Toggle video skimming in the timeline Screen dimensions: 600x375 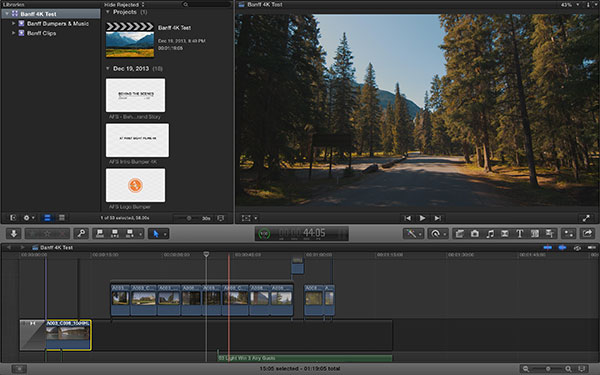548,248
